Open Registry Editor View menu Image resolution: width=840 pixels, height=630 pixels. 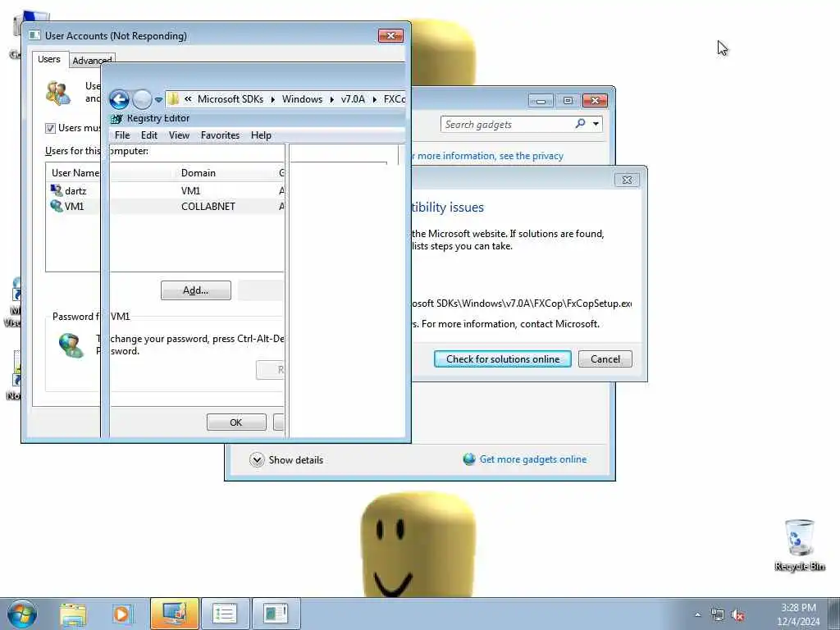click(x=179, y=135)
